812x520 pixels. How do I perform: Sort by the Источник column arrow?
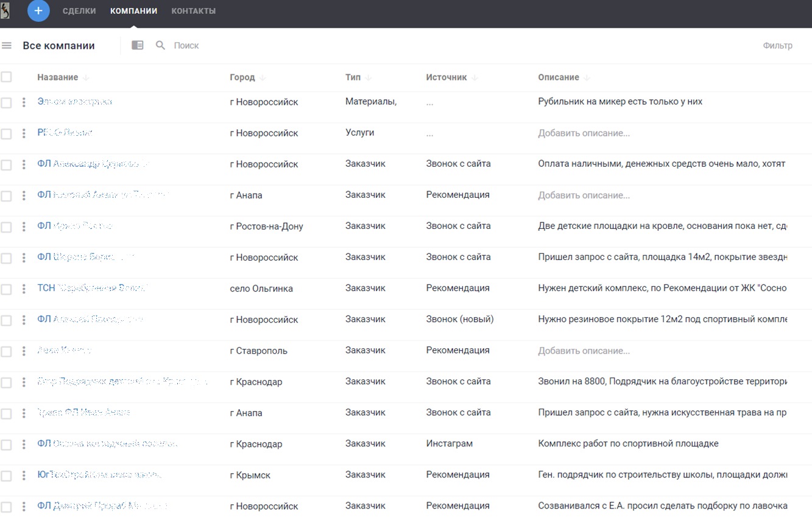475,78
